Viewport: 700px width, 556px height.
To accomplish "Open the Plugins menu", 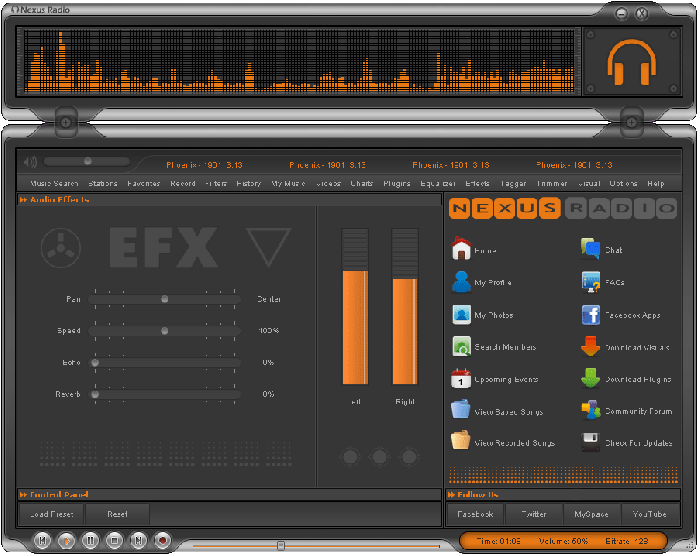I will pyautogui.click(x=397, y=184).
